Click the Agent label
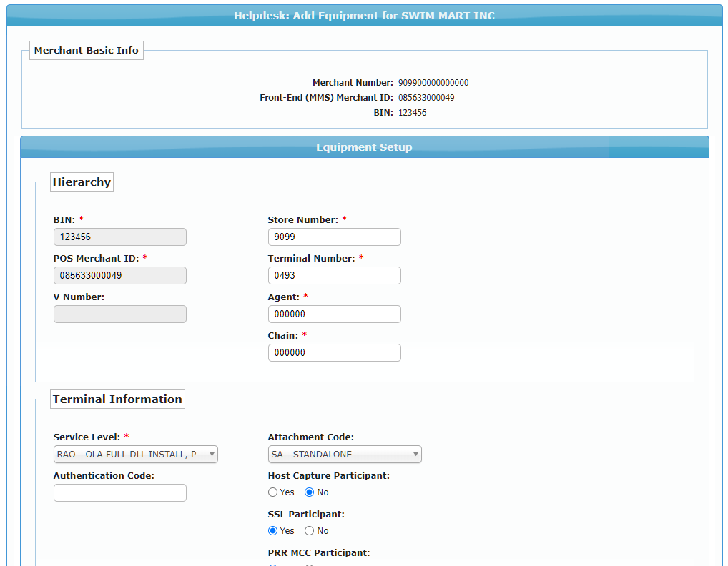This screenshot has height=566, width=728. tap(284, 297)
